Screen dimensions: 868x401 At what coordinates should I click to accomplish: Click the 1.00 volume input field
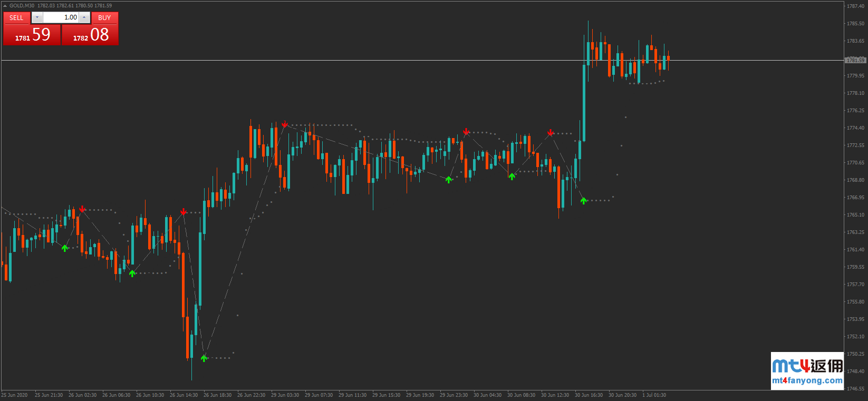coord(61,17)
